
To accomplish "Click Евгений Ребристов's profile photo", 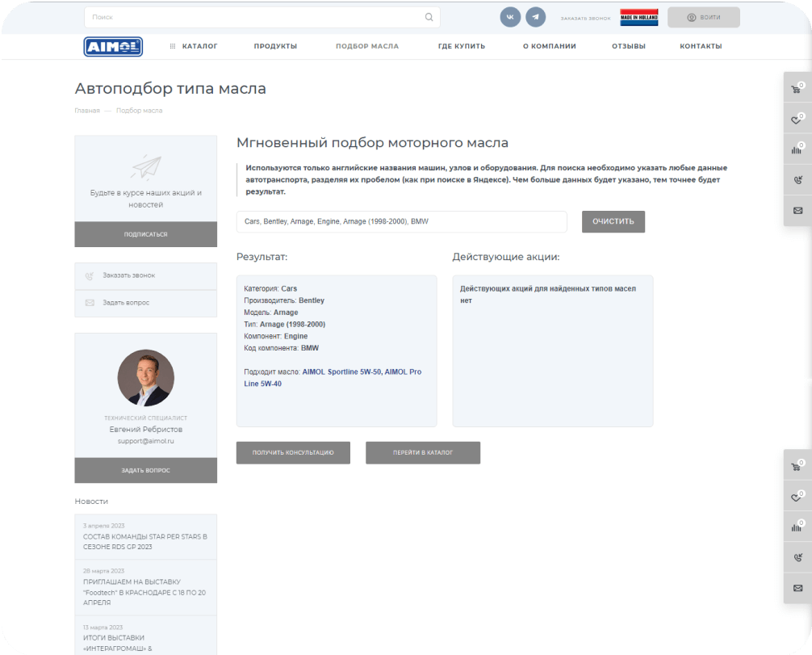I will coord(146,378).
